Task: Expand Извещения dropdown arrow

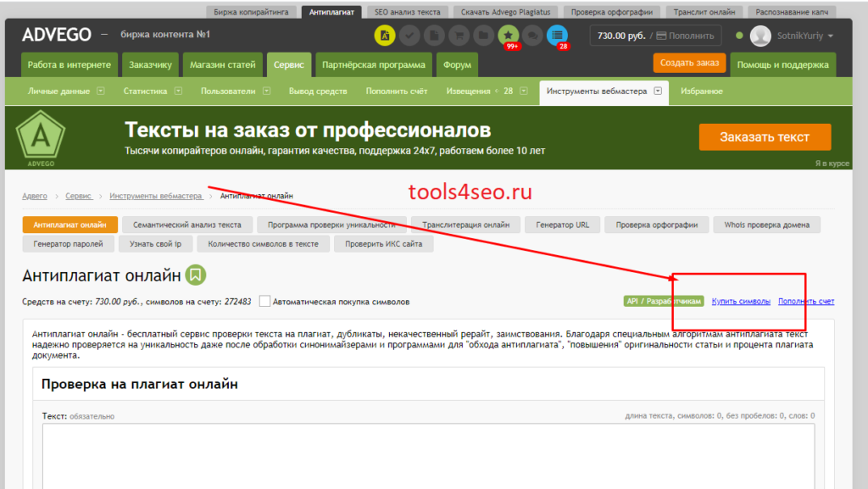Action: coord(524,91)
